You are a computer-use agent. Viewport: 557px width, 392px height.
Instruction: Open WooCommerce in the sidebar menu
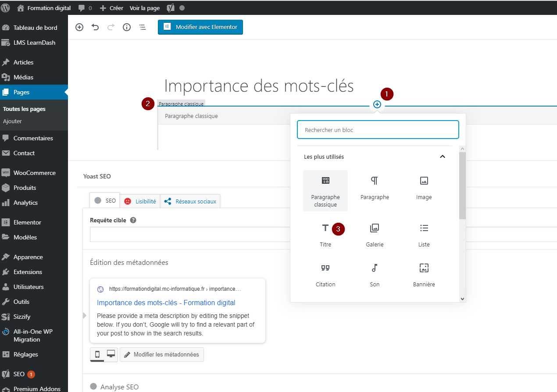click(x=34, y=173)
